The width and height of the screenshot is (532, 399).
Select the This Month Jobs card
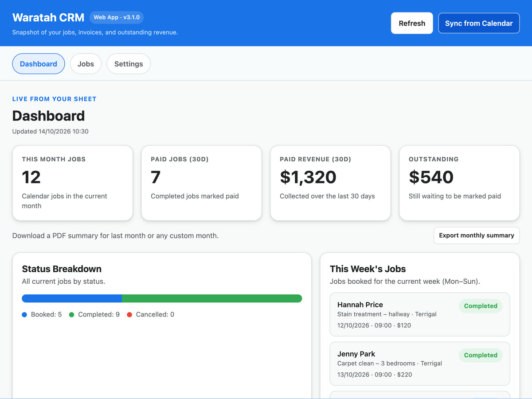[x=73, y=183]
